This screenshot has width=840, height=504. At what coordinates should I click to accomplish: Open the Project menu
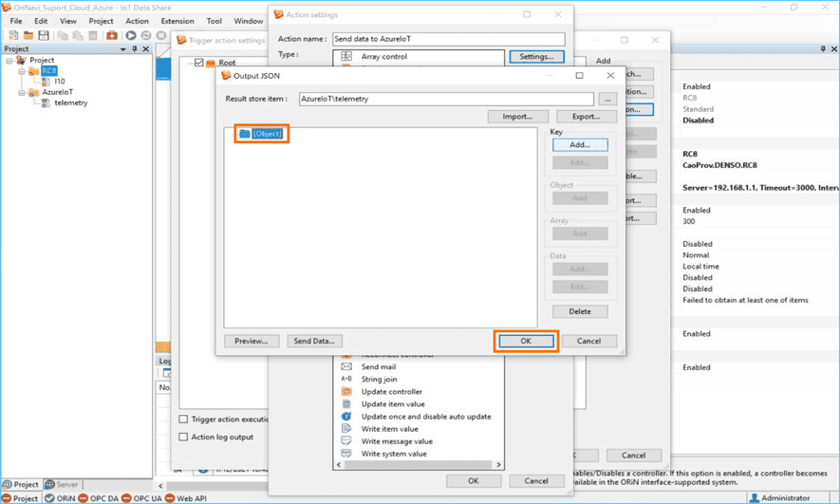click(101, 21)
